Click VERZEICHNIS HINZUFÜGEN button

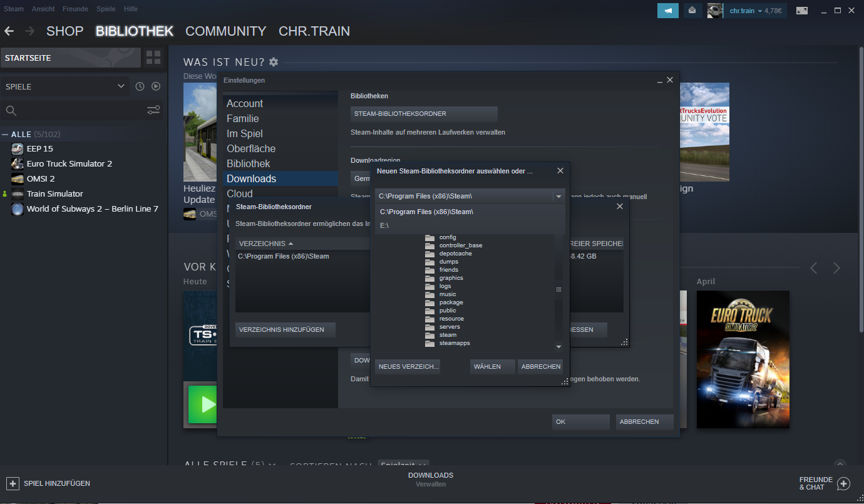click(x=285, y=329)
